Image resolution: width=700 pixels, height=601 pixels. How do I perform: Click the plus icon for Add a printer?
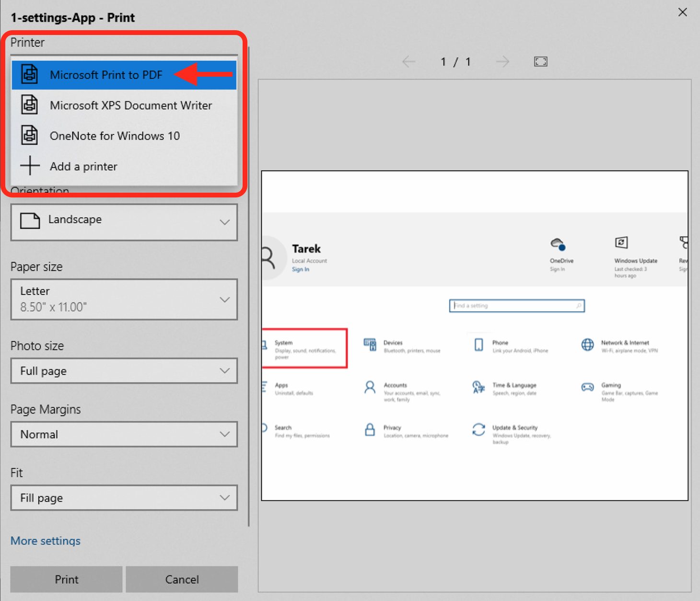[x=30, y=166]
